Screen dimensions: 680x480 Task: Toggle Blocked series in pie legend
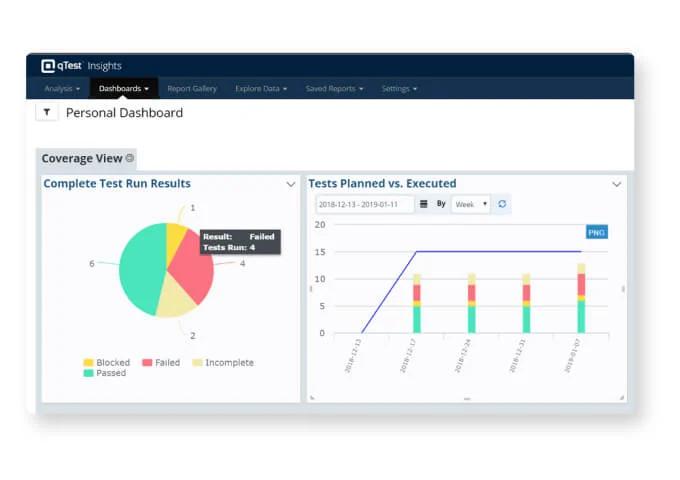105,363
